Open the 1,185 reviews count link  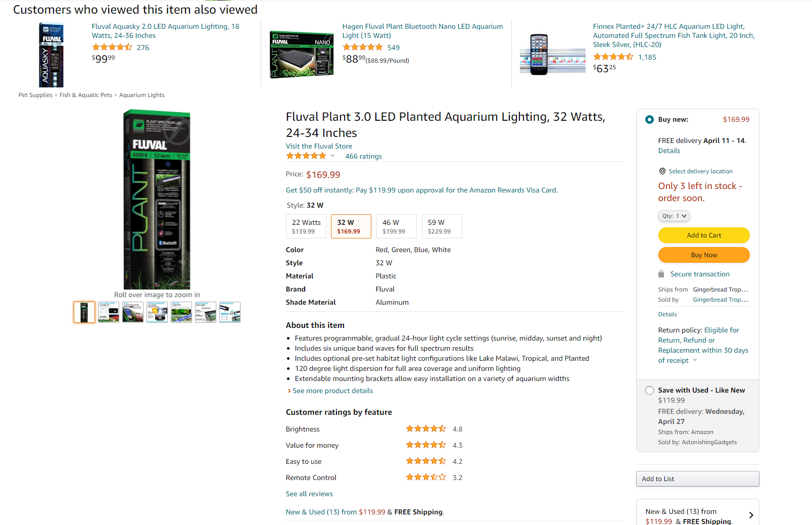[647, 57]
